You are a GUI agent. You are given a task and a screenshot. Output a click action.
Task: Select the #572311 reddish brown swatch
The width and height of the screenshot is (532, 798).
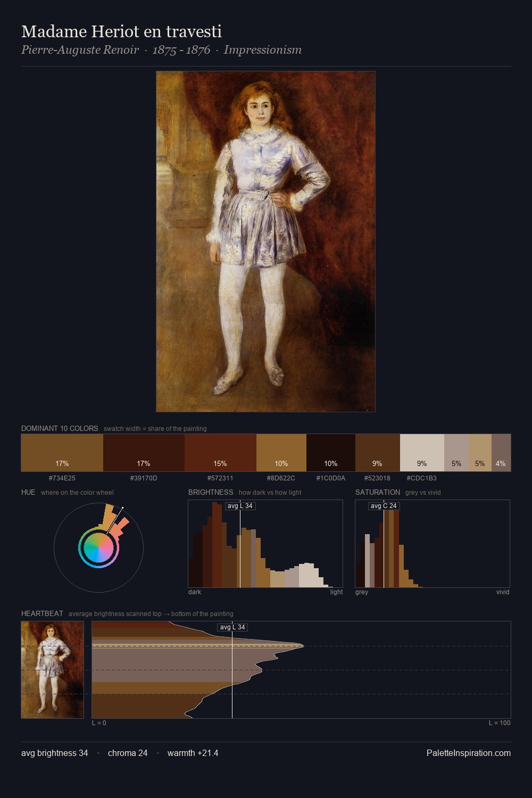[x=220, y=453]
